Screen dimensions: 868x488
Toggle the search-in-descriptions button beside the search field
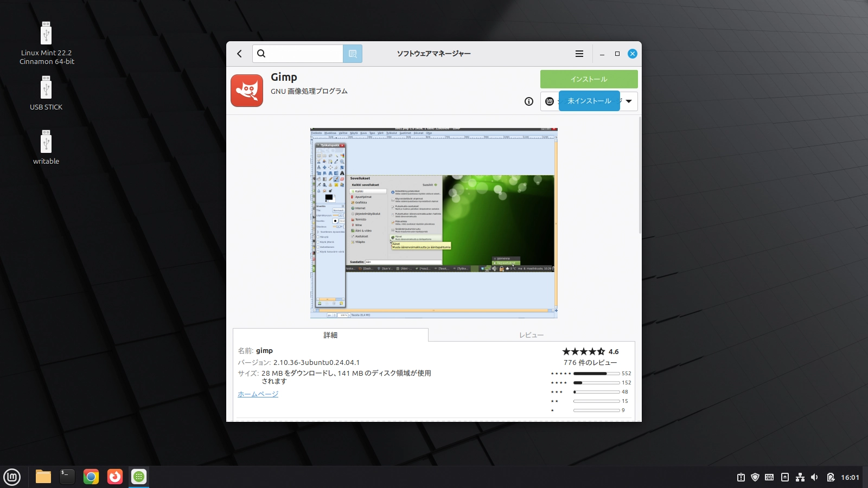353,54
